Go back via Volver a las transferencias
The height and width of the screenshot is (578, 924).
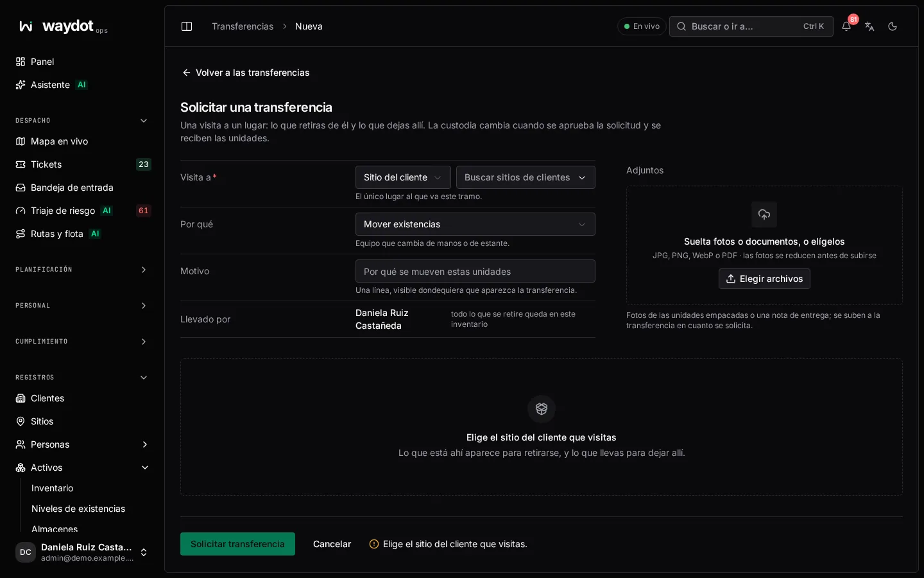click(x=246, y=73)
